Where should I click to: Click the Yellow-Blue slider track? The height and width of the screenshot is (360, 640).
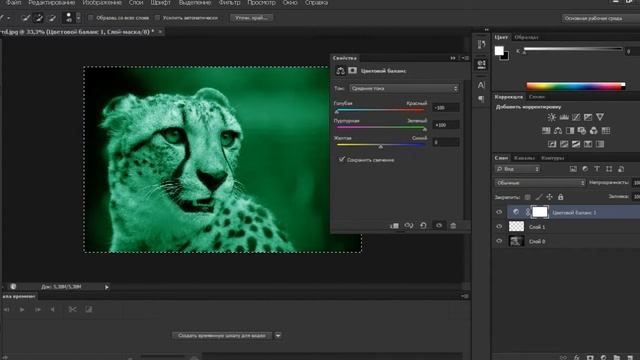(x=380, y=144)
